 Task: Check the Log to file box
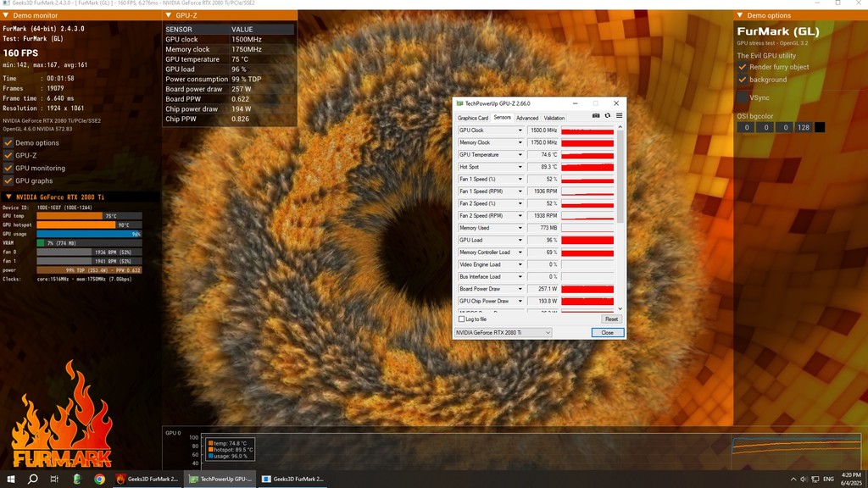pyautogui.click(x=462, y=319)
